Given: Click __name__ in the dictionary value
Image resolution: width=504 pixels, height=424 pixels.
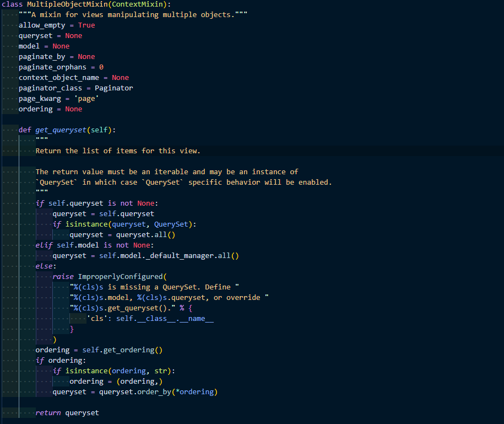Looking at the screenshot, I should (197, 319).
